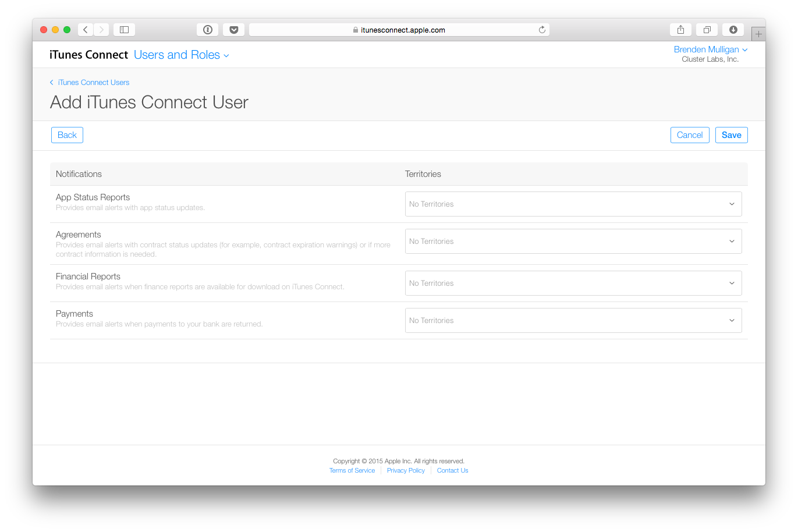Click the Cancel button

[690, 135]
